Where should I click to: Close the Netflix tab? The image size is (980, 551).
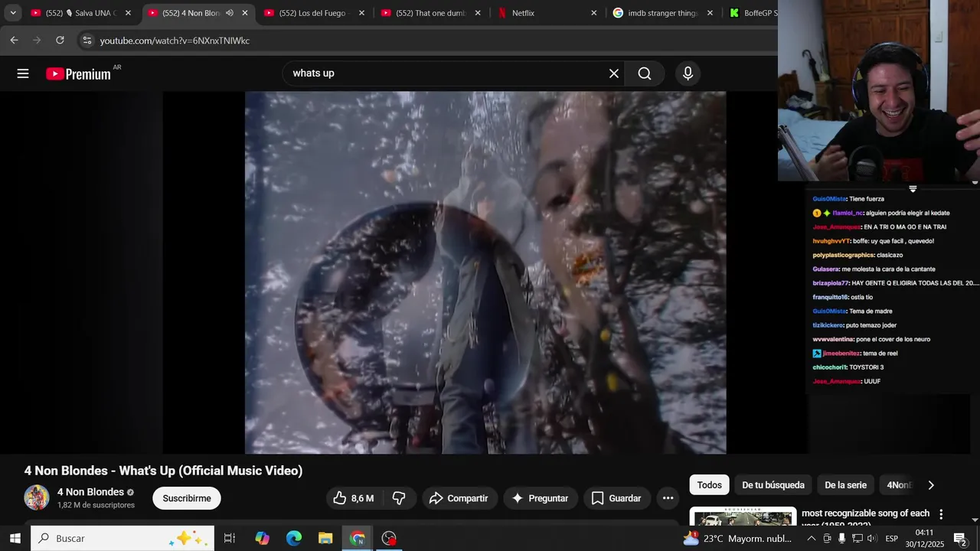point(594,13)
